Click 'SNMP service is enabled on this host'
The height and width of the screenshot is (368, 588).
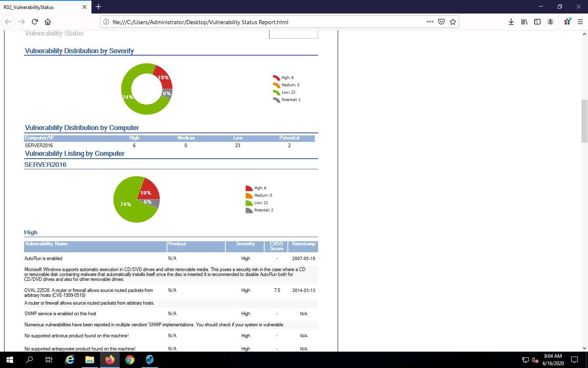point(60,314)
